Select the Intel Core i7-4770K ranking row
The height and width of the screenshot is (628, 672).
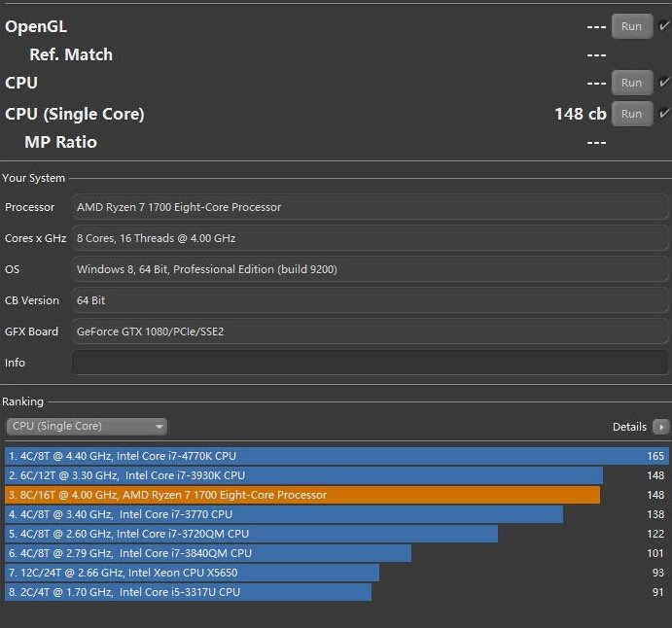336,456
